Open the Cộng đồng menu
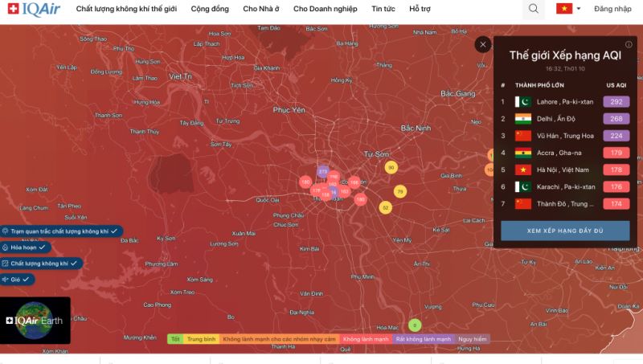 (x=210, y=9)
